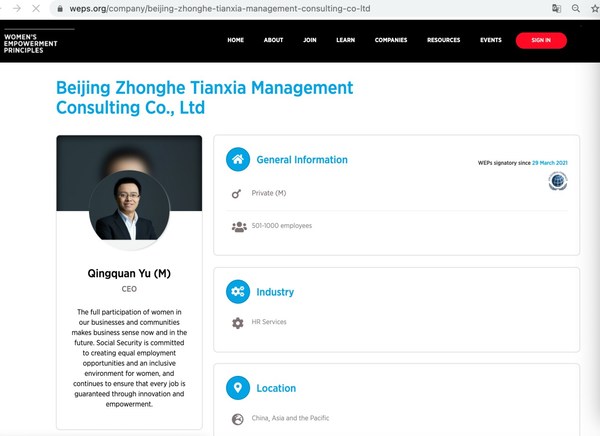
Task: Click the browser forward arrow
Action: click(15, 8)
